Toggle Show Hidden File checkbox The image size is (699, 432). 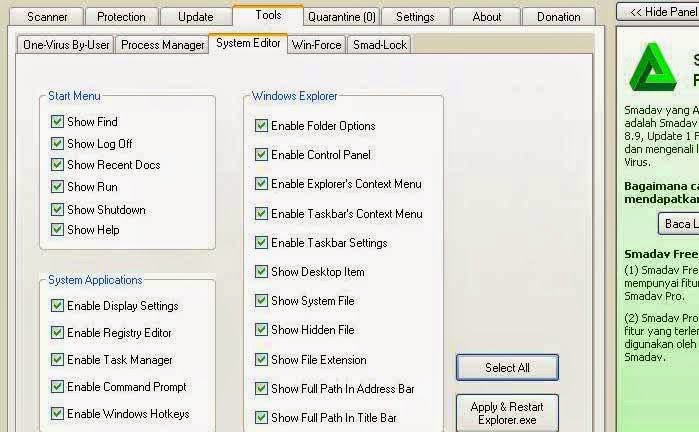point(261,329)
